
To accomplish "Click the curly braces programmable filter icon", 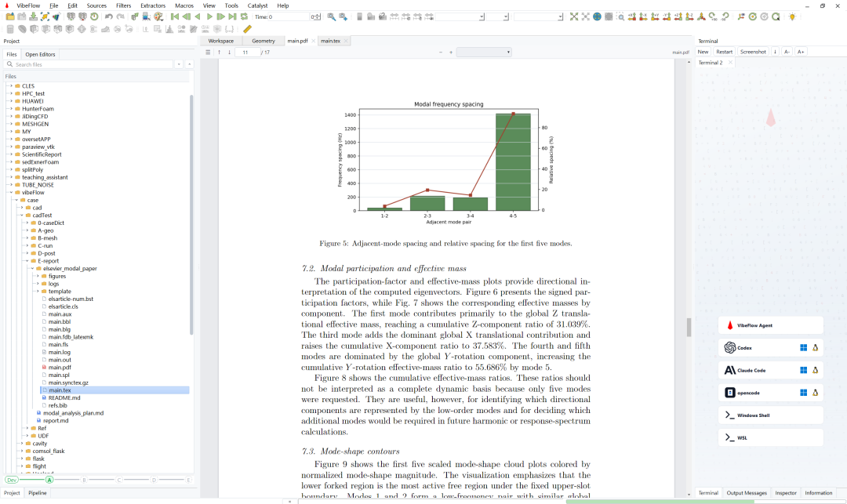I will click(229, 29).
